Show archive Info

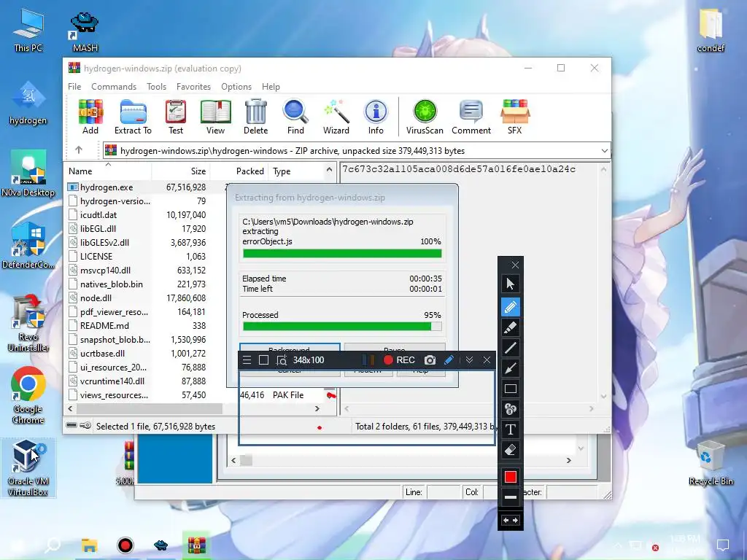tap(376, 117)
